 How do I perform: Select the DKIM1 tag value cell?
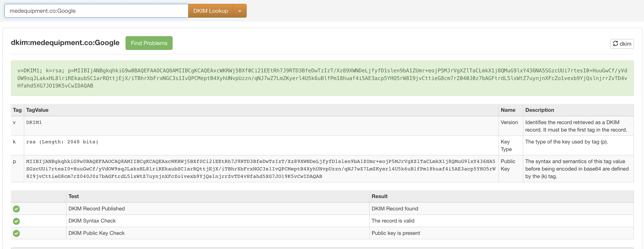pos(261,126)
